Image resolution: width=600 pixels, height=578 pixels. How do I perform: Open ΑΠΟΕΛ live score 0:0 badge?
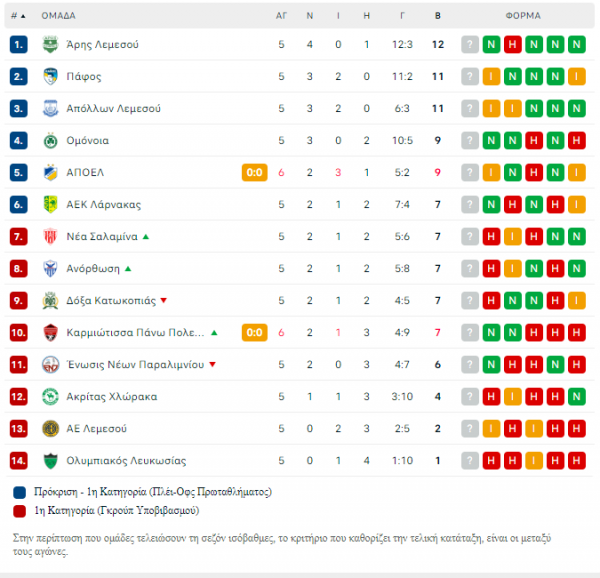[254, 173]
